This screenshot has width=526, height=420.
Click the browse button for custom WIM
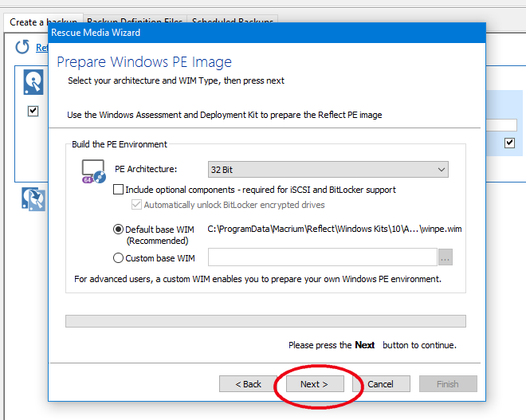point(446,257)
